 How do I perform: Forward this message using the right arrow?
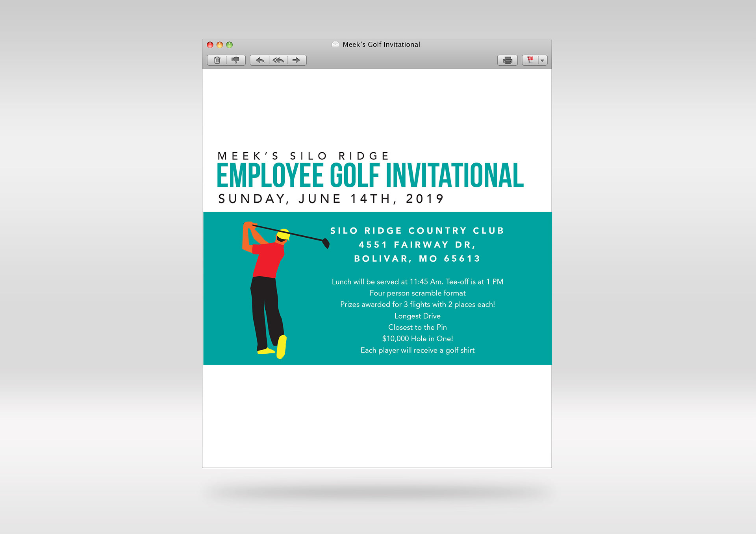tap(296, 60)
